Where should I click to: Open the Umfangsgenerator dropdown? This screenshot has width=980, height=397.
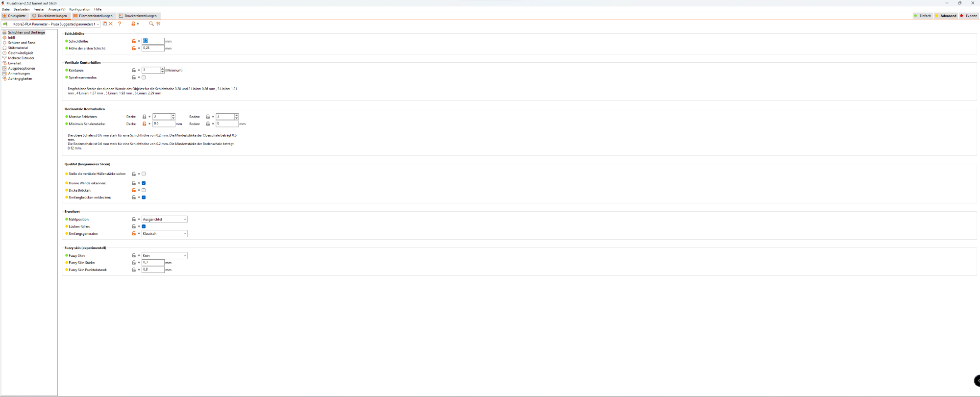(x=164, y=234)
